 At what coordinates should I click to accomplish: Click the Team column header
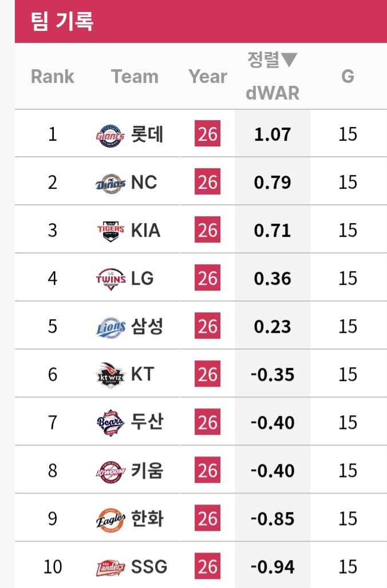coord(135,77)
